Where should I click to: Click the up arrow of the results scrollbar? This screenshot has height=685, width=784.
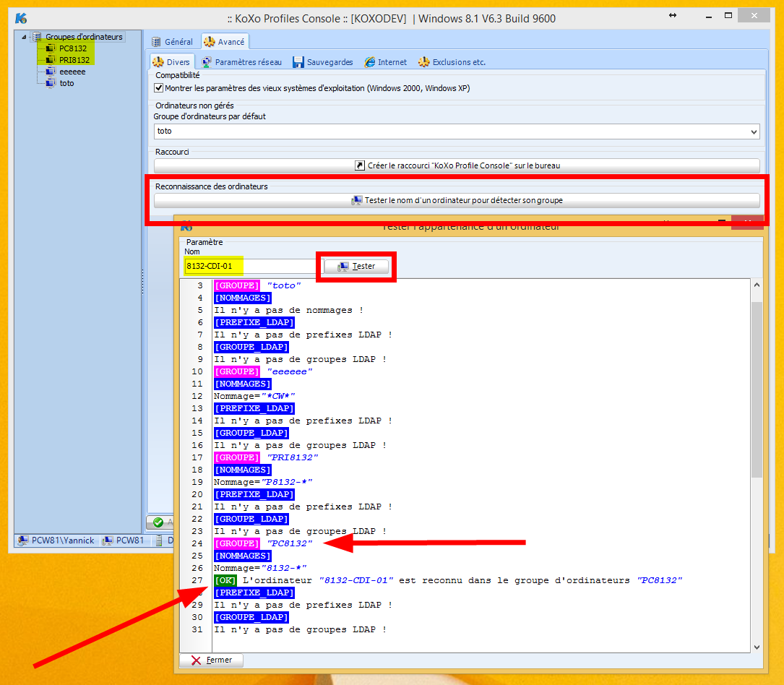757,285
